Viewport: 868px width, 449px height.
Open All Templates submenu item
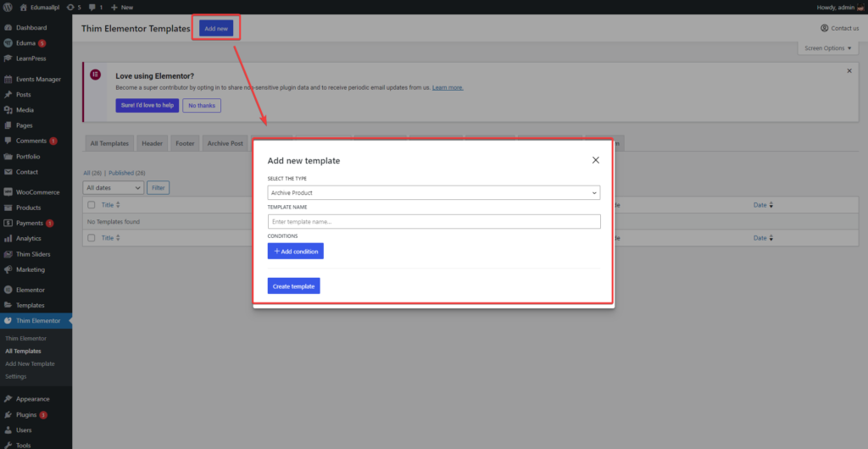(23, 351)
